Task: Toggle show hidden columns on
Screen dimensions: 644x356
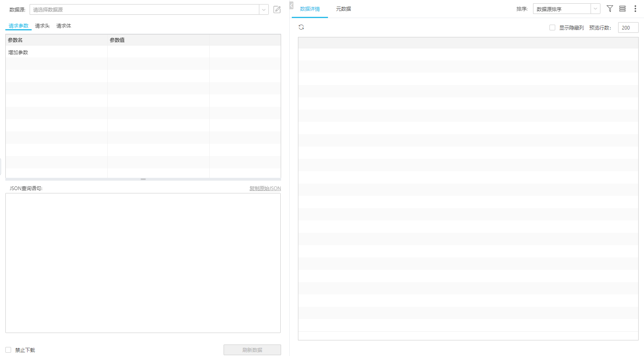Action: click(x=552, y=28)
